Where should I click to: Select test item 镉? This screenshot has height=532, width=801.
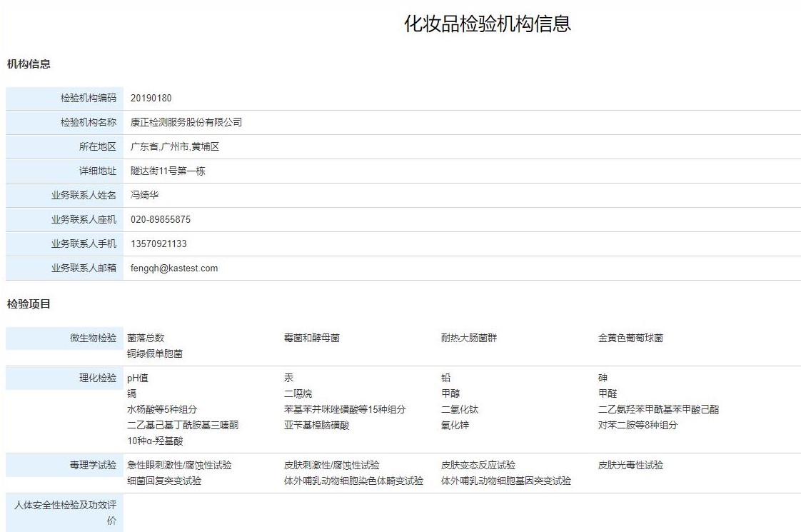click(x=132, y=393)
